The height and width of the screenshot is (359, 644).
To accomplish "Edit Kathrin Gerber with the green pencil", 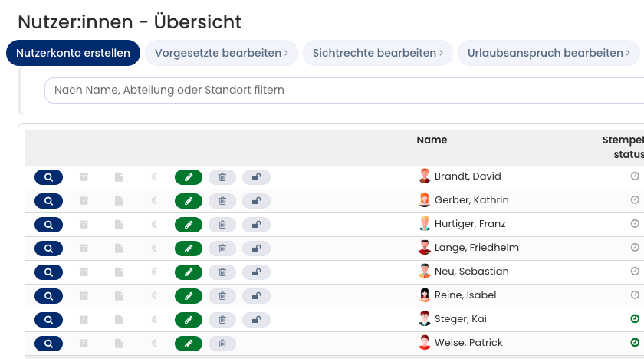I will pyautogui.click(x=189, y=201).
